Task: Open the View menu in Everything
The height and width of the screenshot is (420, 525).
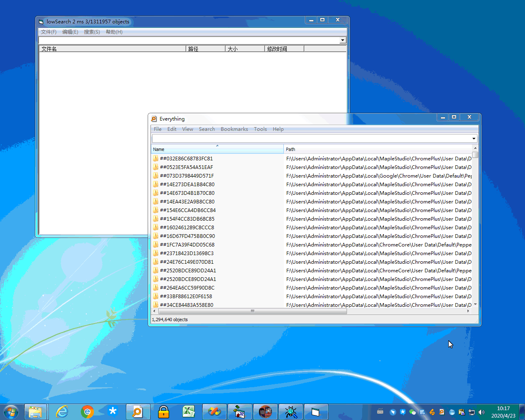Action: [187, 129]
